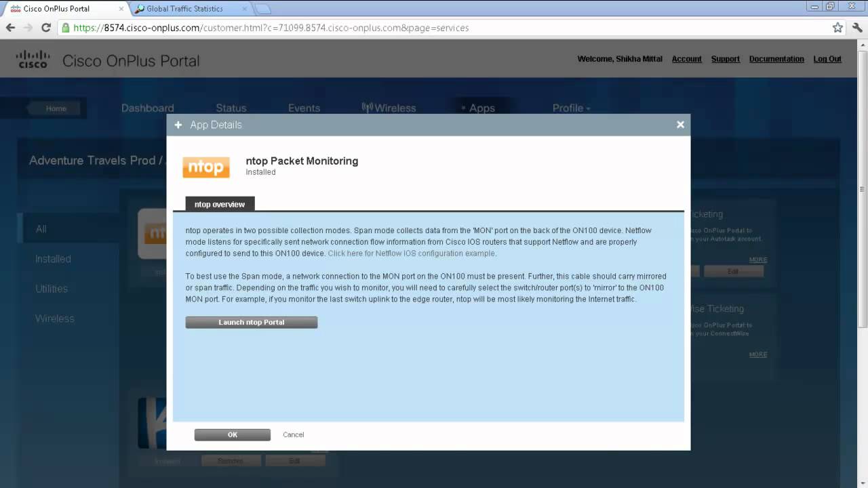
Task: Bookmark this page with the star icon
Action: (837, 28)
